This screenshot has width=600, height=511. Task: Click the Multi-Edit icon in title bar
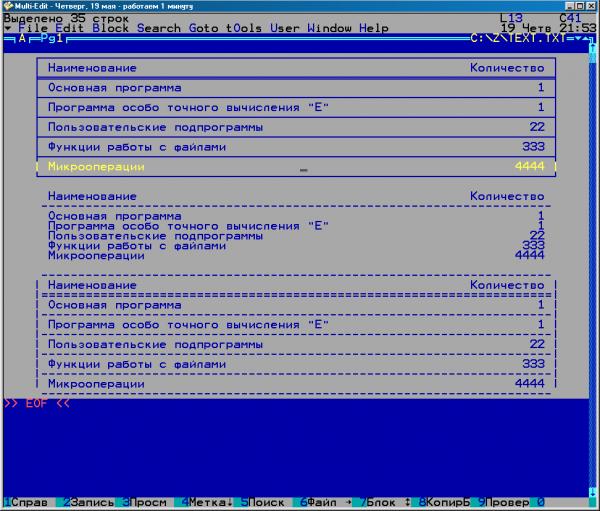point(7,6)
